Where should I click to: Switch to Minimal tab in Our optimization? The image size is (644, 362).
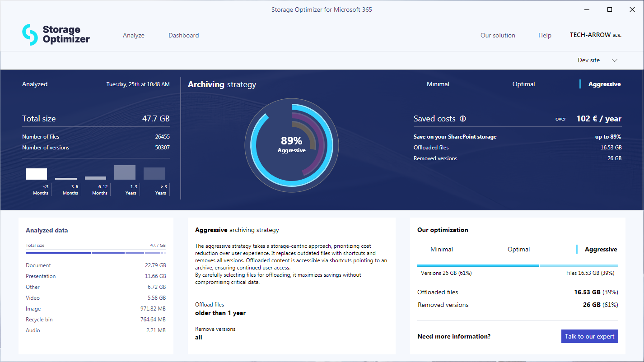point(442,249)
